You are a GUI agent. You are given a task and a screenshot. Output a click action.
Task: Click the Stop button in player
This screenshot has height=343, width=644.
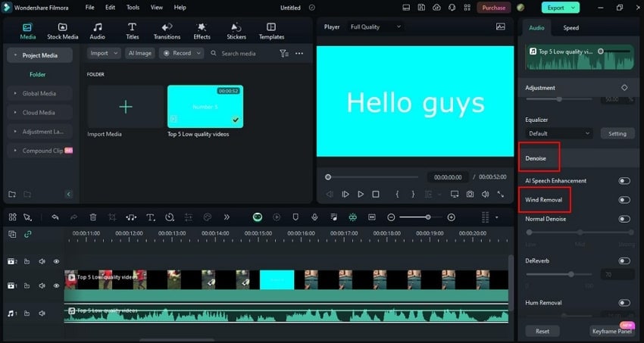pos(375,194)
